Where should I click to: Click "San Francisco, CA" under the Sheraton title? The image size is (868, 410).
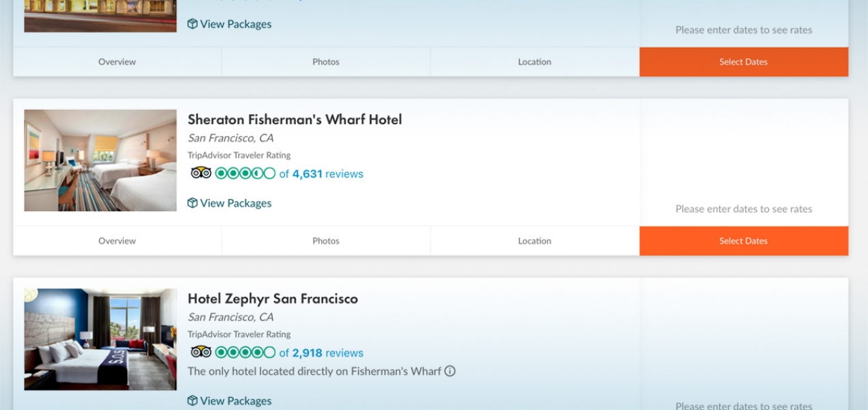coord(230,138)
